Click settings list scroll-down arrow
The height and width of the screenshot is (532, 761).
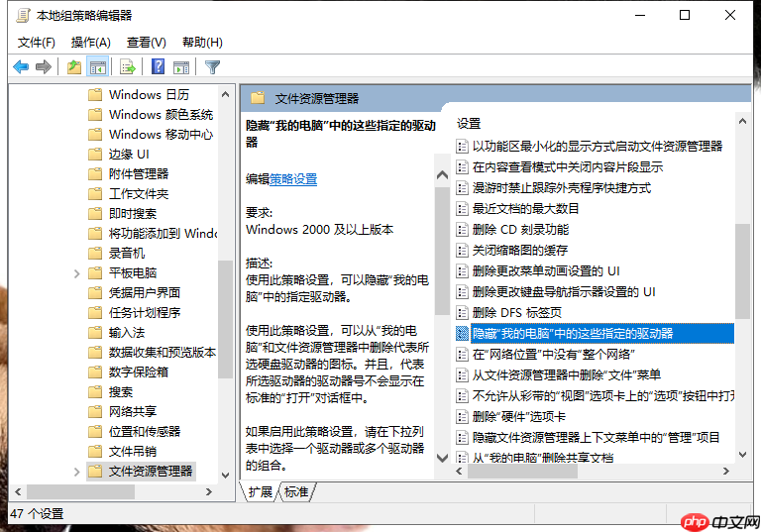[x=742, y=455]
